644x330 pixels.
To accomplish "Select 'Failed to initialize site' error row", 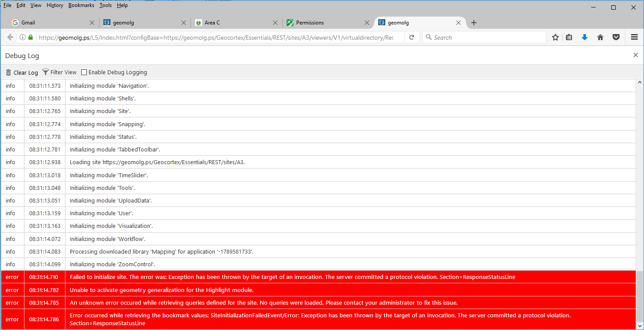I will pos(319,277).
